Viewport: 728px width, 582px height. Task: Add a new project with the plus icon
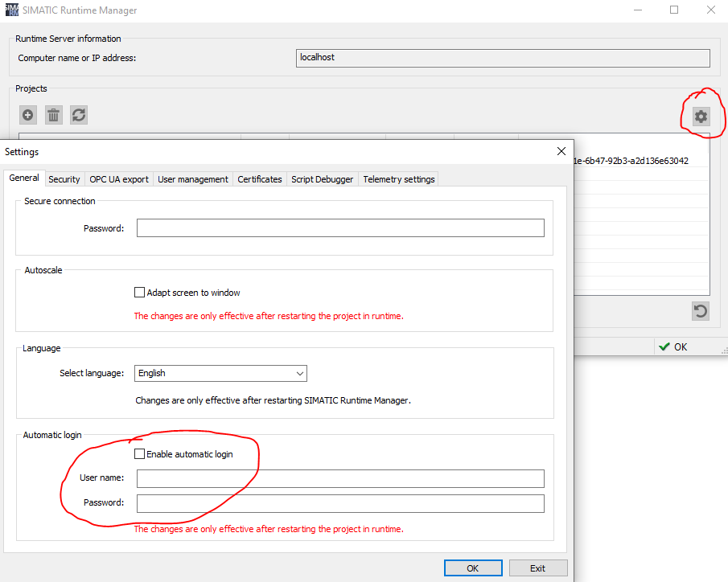(x=28, y=115)
